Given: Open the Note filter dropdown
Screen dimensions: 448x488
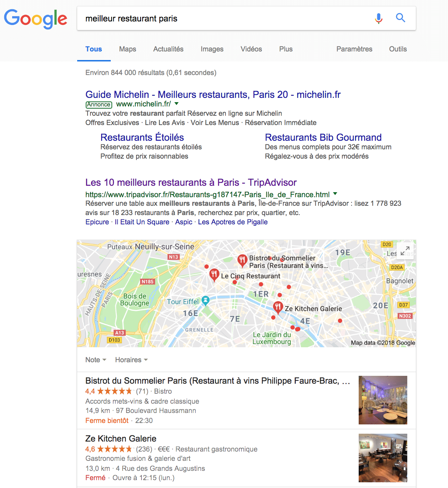Looking at the screenshot, I should tap(96, 360).
